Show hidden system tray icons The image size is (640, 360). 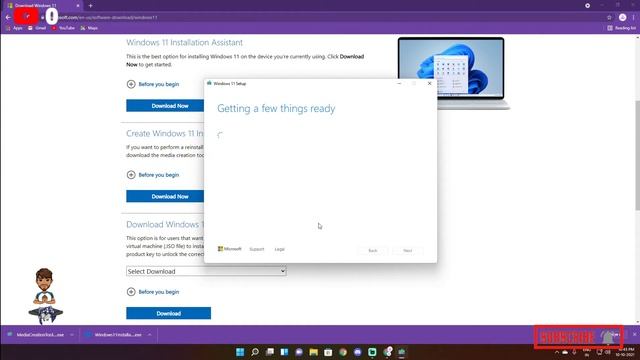[x=556, y=352]
